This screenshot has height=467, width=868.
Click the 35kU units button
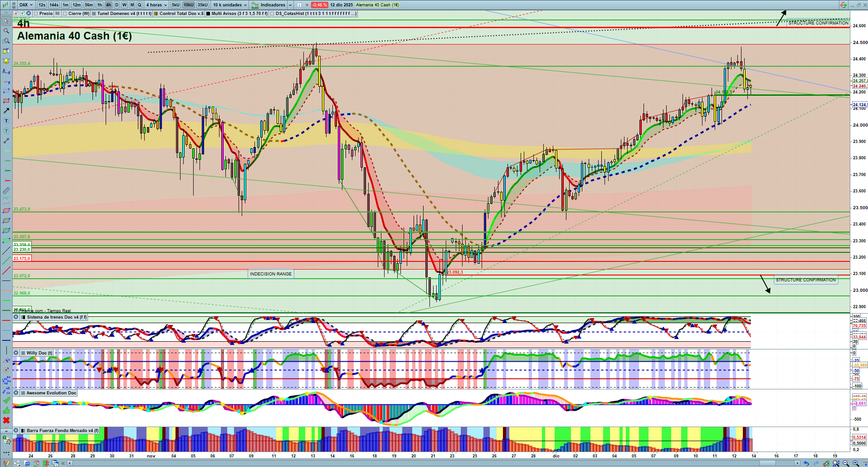203,5
